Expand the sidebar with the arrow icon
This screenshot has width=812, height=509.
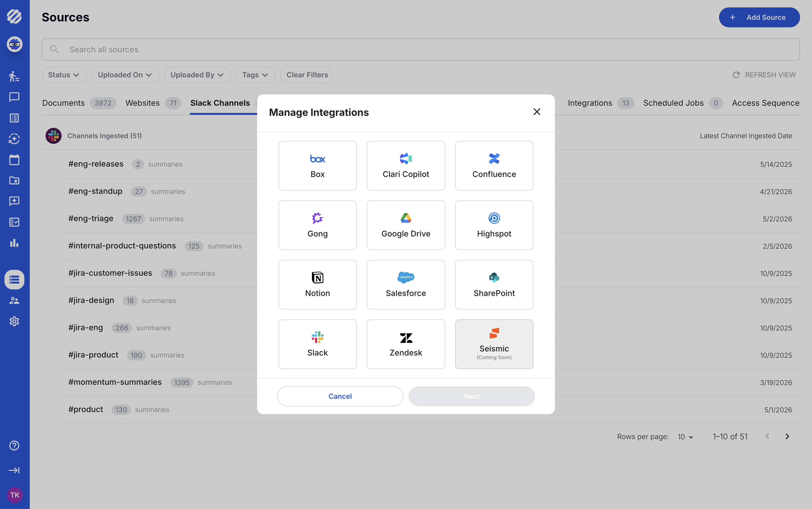14,470
